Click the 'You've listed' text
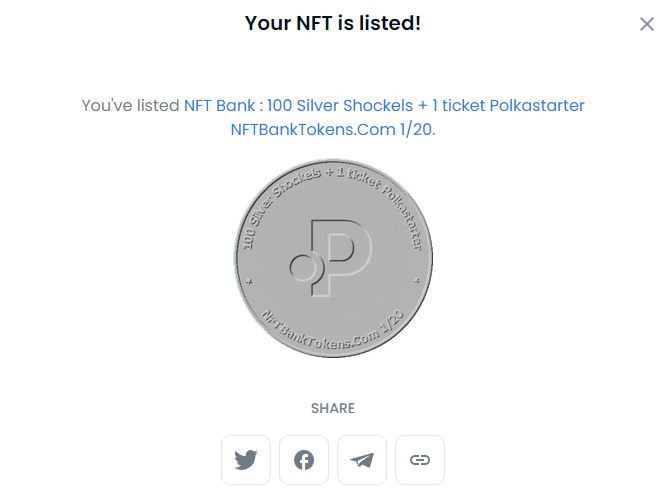Image resolution: width=672 pixels, height=493 pixels. coord(130,105)
